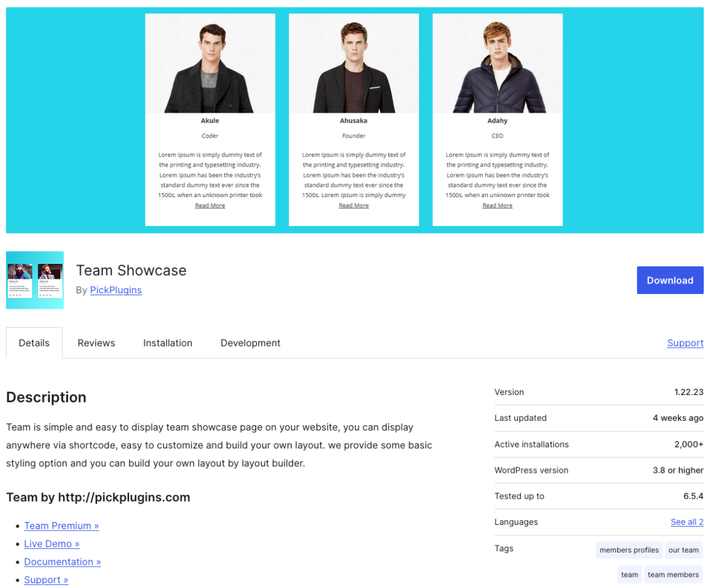The image size is (711, 588).
Task: Click Read More under Adahy card
Action: tap(497, 206)
